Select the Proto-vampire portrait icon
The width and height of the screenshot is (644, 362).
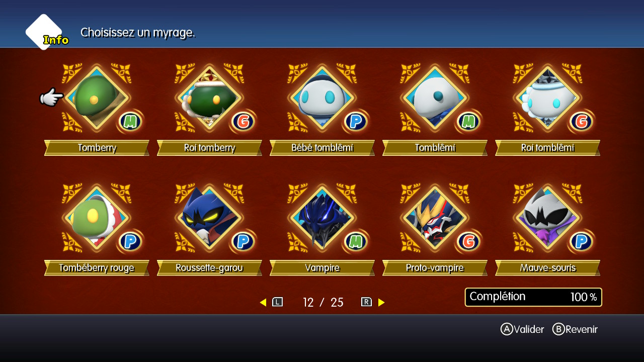435,218
